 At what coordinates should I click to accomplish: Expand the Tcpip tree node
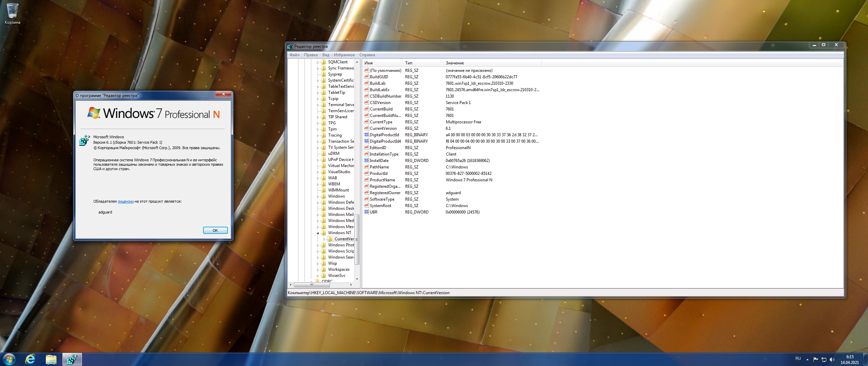[318, 99]
